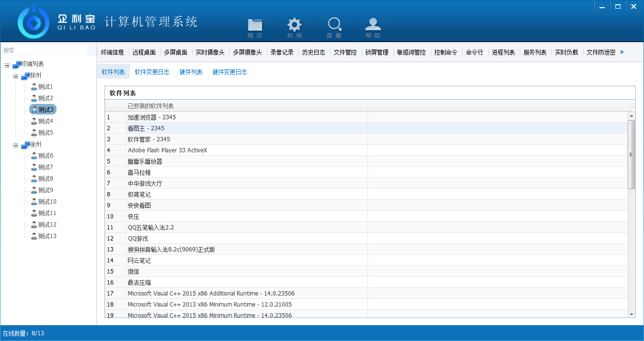Click the 权限 gear icon

(294, 25)
